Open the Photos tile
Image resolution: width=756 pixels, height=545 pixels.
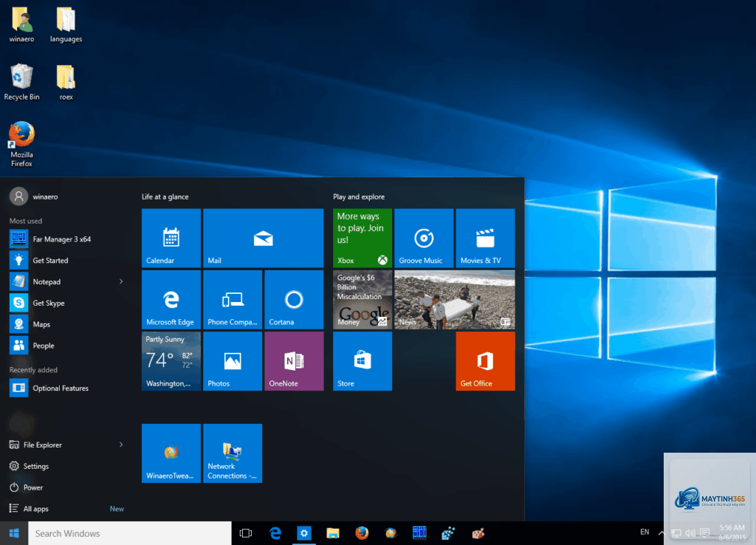233,361
